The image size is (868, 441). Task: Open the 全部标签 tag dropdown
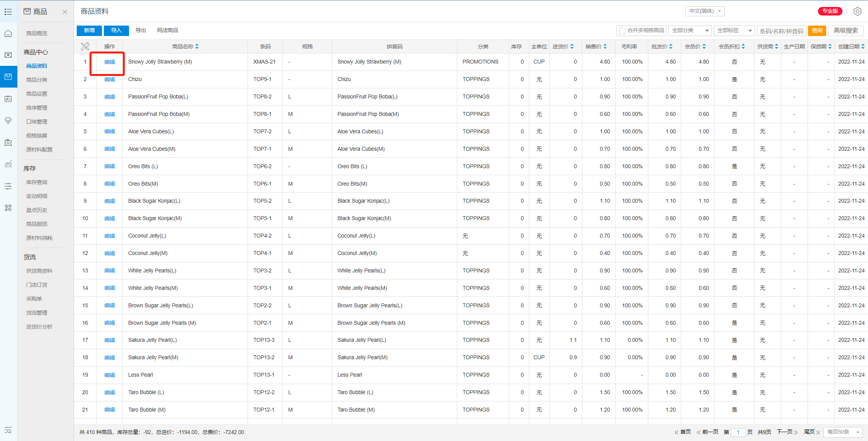[x=734, y=31]
